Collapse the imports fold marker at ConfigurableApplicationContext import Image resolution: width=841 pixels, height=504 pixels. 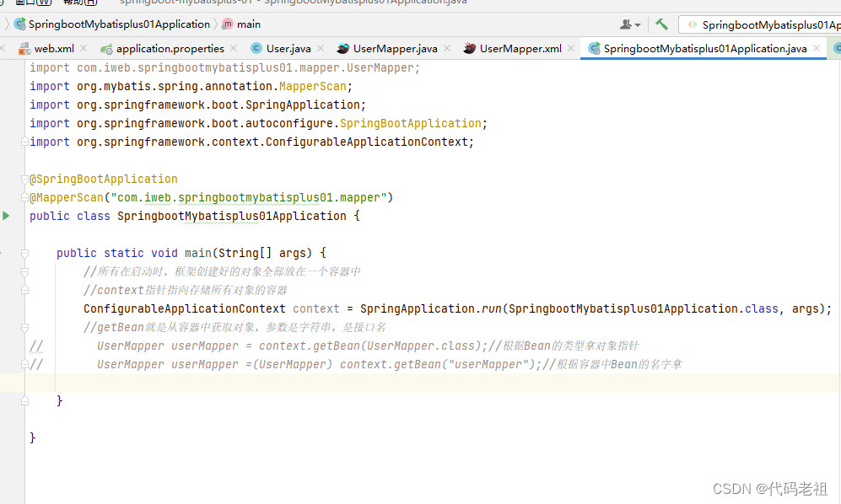click(24, 142)
